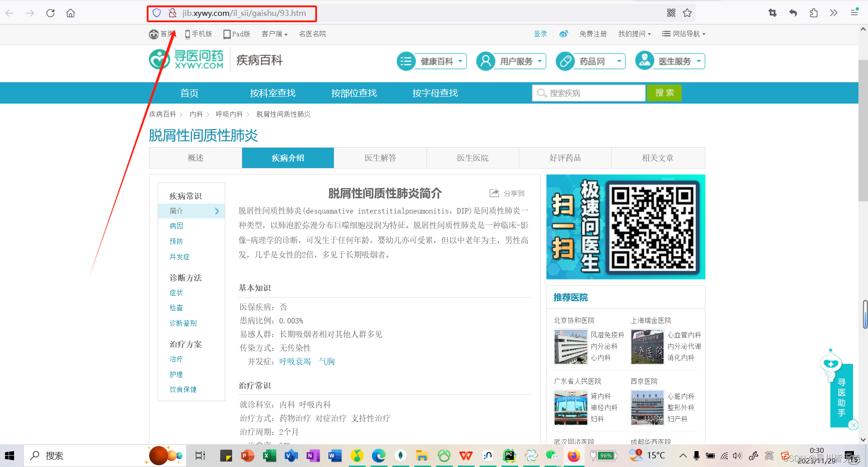Click the screenshot crop tool in Firefox toolbar
The height and width of the screenshot is (467, 868).
(x=772, y=13)
